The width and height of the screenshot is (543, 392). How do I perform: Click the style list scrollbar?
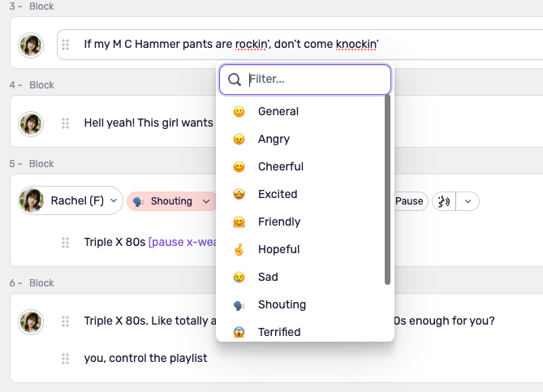tap(387, 191)
